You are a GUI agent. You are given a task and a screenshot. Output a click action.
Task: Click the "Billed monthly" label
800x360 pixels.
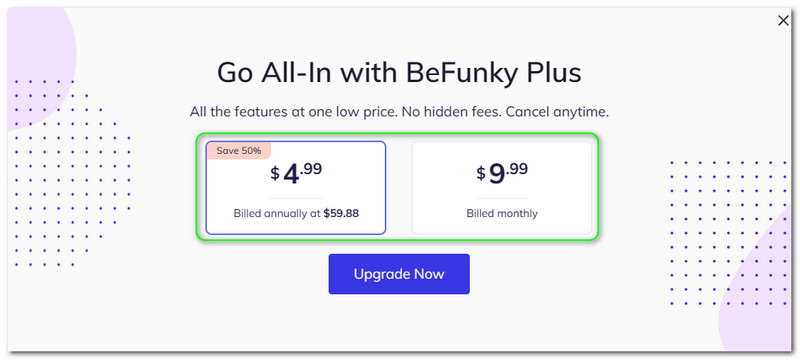click(x=502, y=213)
